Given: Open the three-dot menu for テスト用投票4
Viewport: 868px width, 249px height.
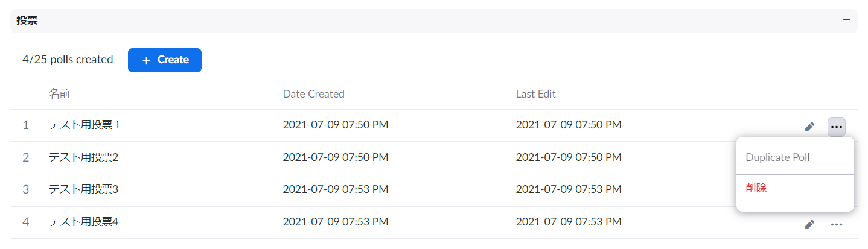Looking at the screenshot, I should point(836,224).
